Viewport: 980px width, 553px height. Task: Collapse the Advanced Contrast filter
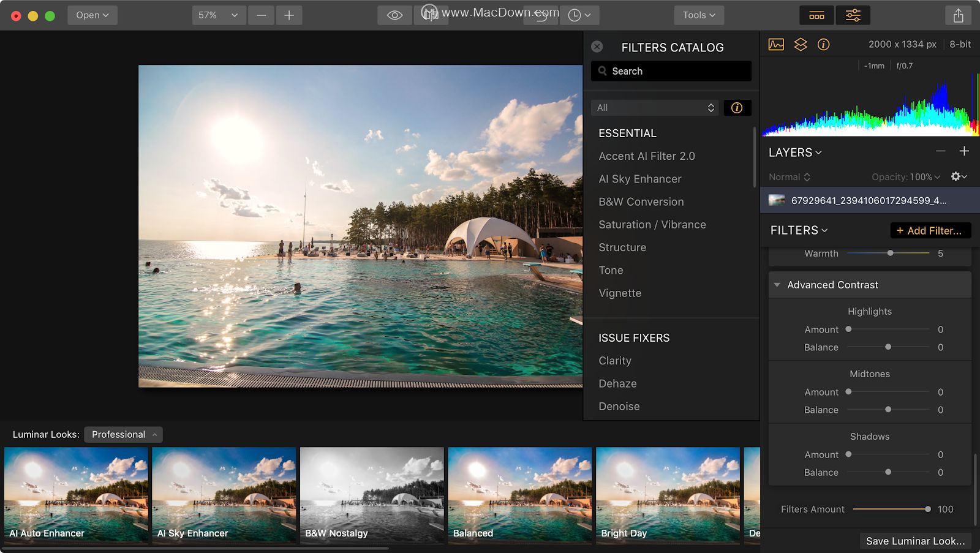click(x=777, y=285)
